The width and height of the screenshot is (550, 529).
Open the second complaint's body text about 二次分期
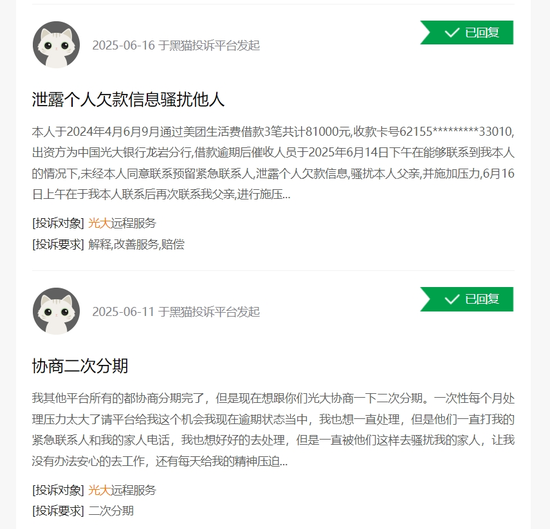(x=273, y=430)
